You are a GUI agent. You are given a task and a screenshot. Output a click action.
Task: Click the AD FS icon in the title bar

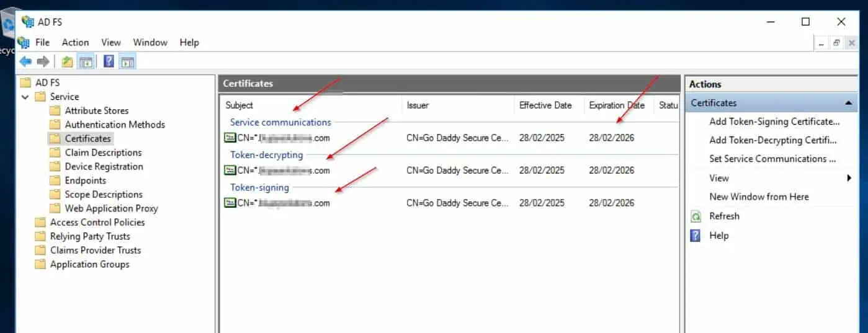[28, 22]
